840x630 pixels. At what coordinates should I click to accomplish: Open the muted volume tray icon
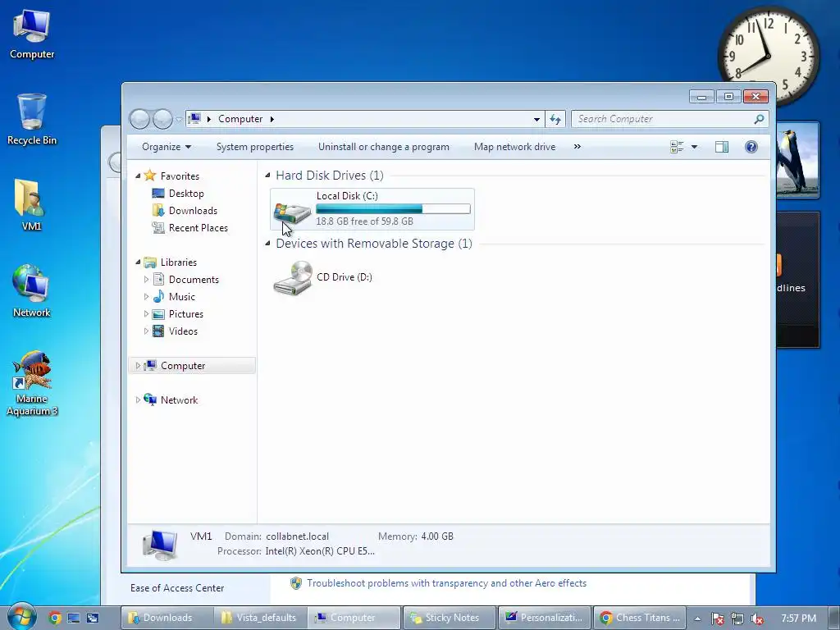tap(756, 619)
